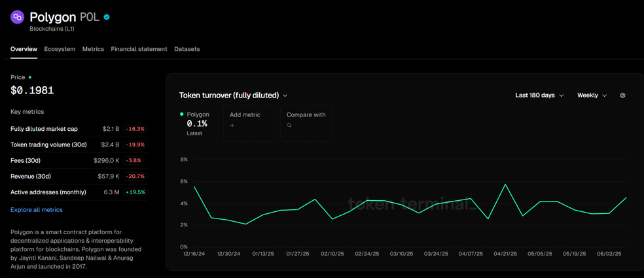
Task: Open the Metrics tab
Action: click(93, 49)
